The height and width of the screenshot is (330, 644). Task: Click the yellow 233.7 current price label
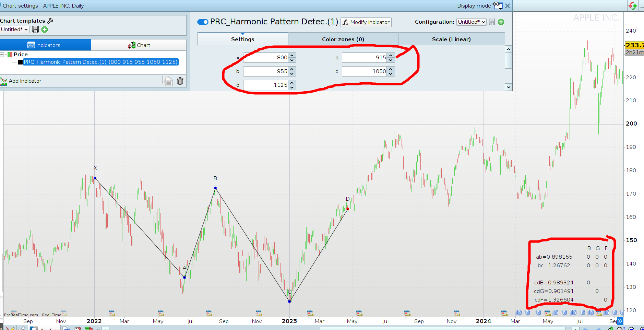pyautogui.click(x=634, y=45)
